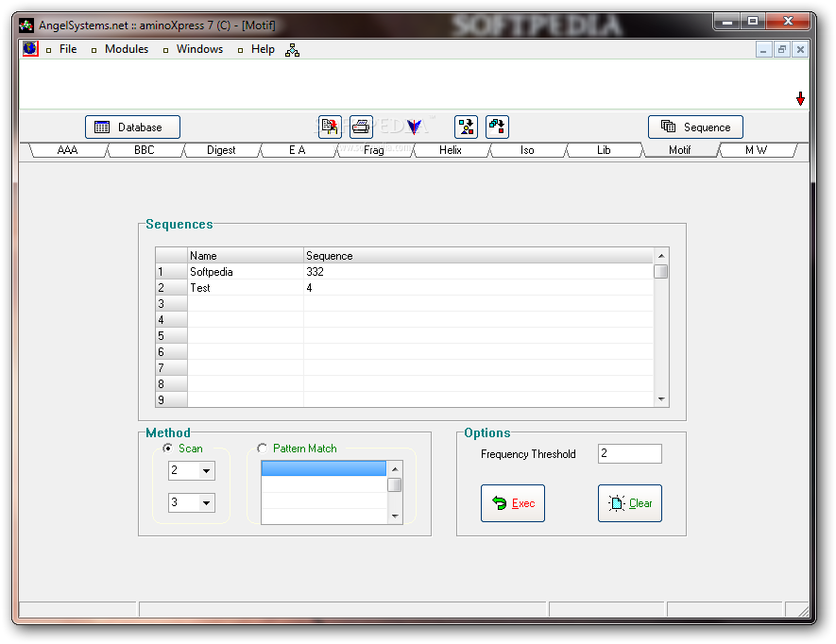Click the 332 sequence cell
The width and height of the screenshot is (836, 644).
[x=478, y=272]
